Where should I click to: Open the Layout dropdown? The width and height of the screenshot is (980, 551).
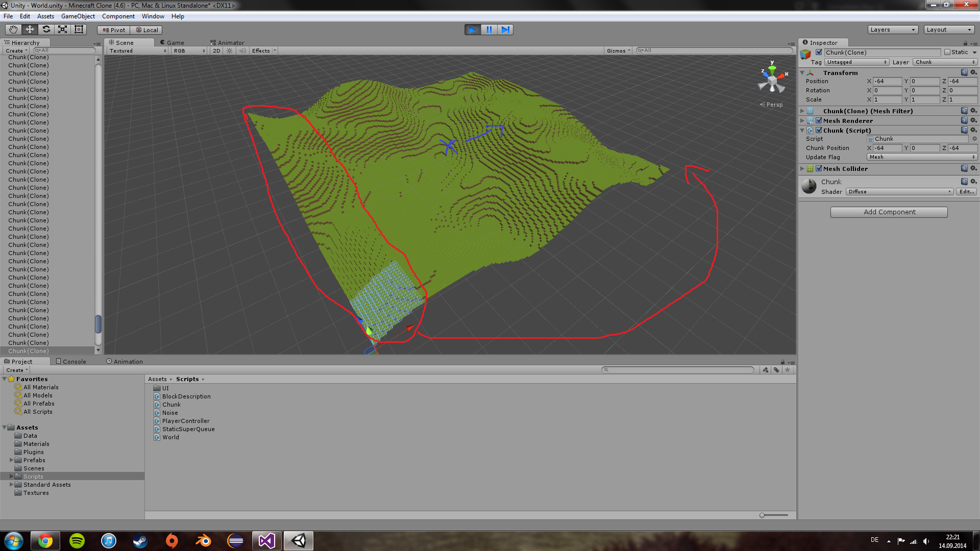coord(949,30)
